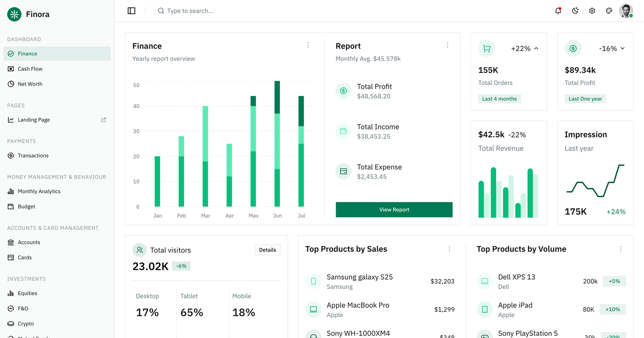Click the View Report button

pyautogui.click(x=394, y=210)
